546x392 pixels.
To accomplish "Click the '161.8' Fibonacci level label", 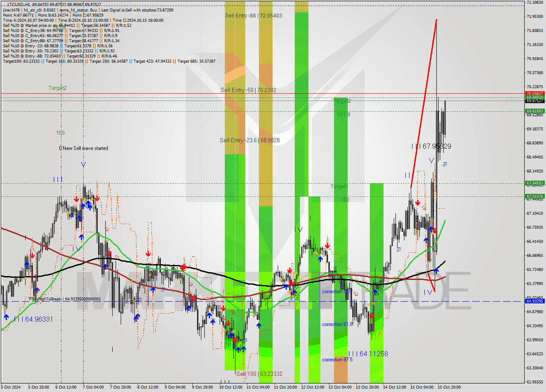I will 343,115.
